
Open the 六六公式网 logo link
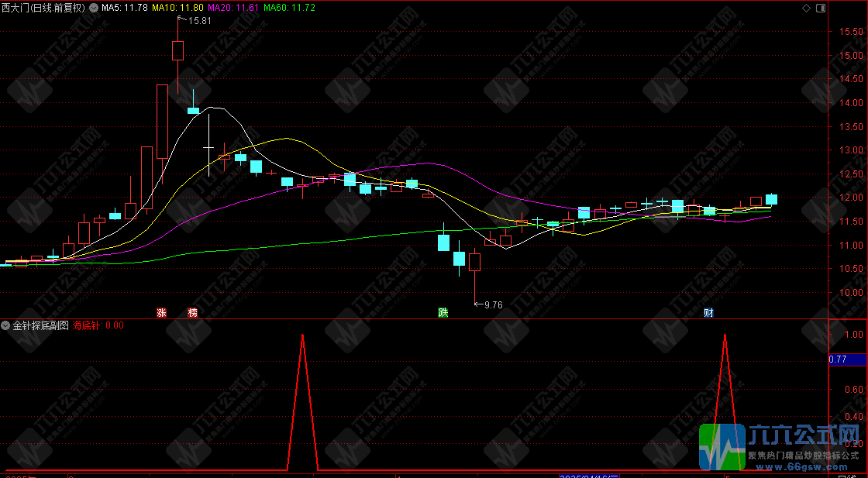[x=781, y=447]
